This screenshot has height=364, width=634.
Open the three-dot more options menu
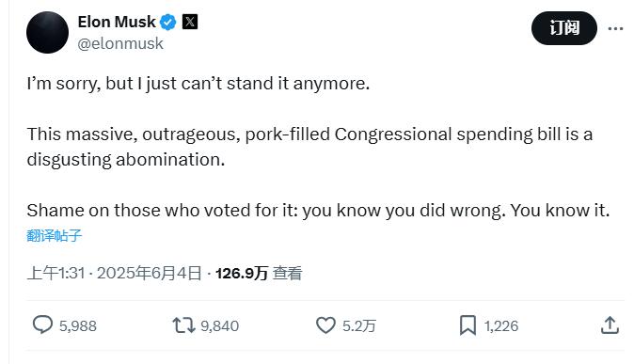coord(615,28)
